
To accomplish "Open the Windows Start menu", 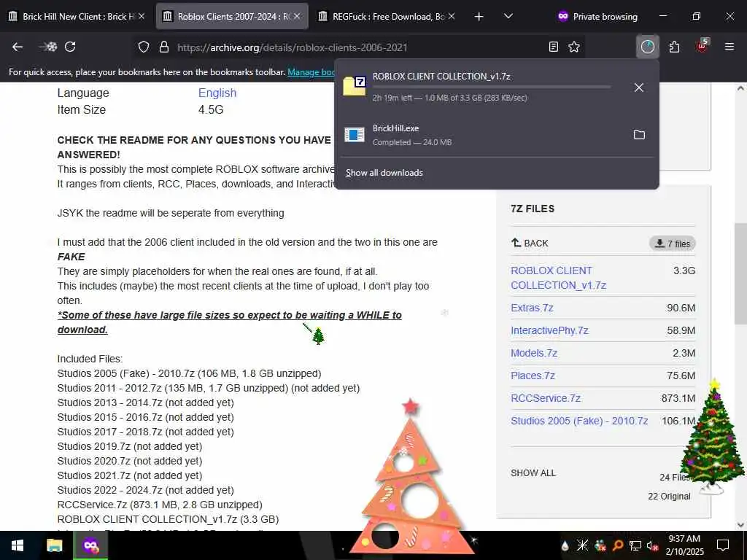I will pos(18,545).
